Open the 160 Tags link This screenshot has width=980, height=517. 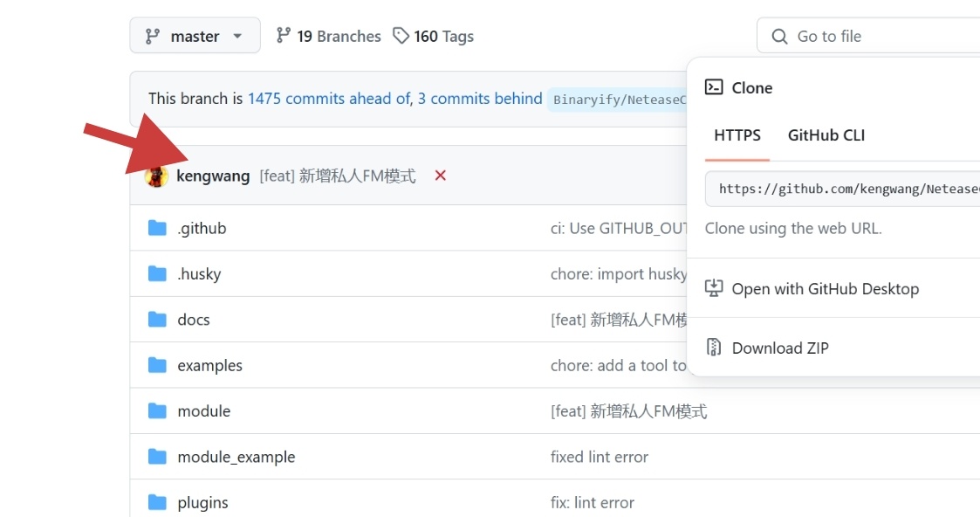[434, 37]
